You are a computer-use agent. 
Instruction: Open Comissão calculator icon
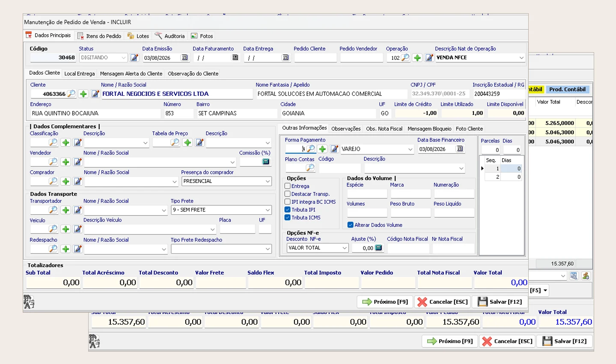[266, 162]
